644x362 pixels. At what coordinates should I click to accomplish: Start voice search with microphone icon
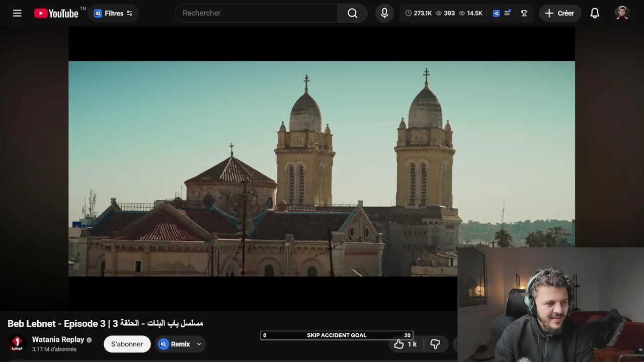click(x=384, y=13)
